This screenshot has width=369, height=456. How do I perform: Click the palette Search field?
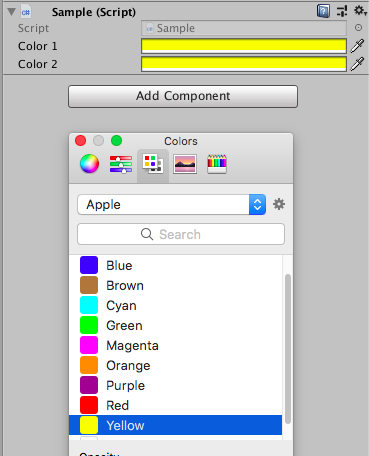181,234
